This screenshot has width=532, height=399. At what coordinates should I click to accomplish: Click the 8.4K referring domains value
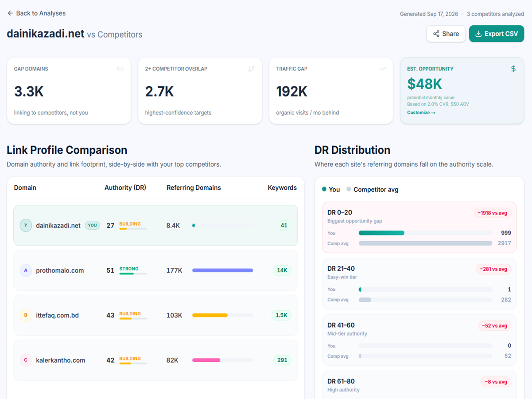pyautogui.click(x=173, y=225)
